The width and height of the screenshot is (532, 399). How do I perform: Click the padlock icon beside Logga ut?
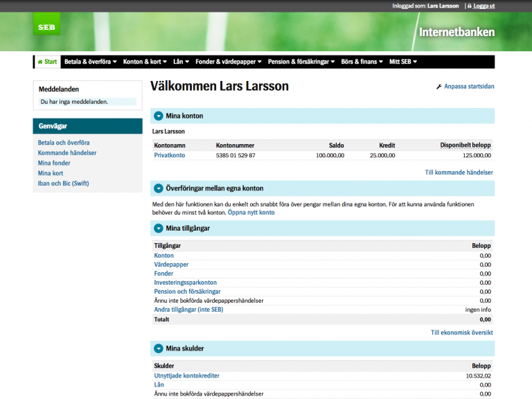click(470, 6)
